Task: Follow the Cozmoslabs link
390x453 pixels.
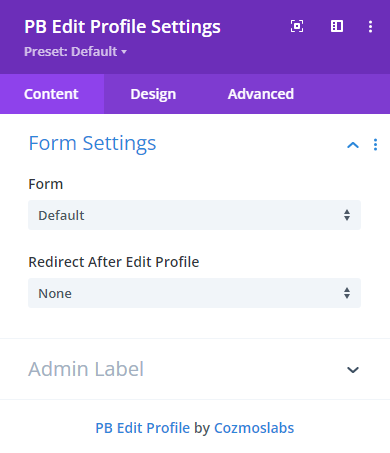Action: pyautogui.click(x=254, y=428)
